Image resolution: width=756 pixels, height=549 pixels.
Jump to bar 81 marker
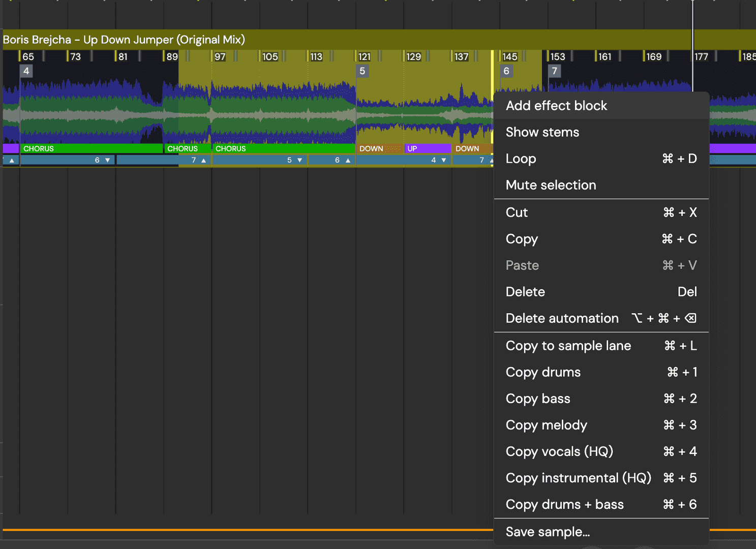tap(123, 56)
